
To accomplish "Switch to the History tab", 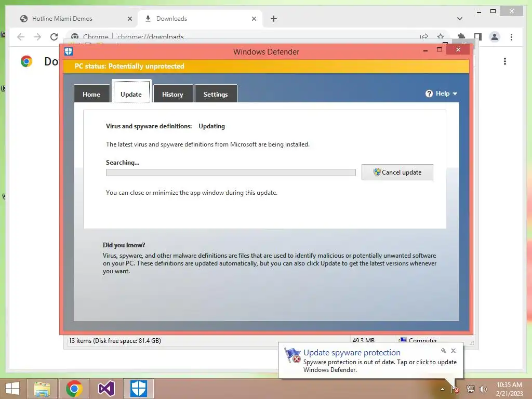I will 172,94.
